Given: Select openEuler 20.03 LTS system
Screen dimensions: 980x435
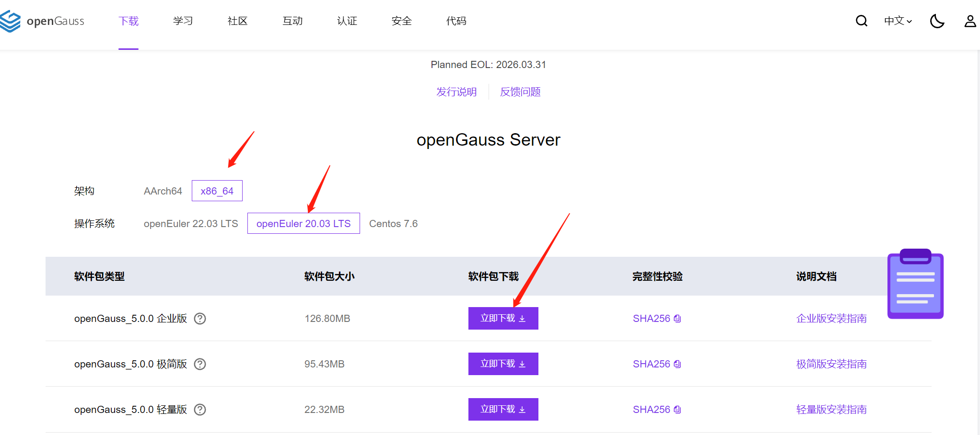Looking at the screenshot, I should (303, 223).
